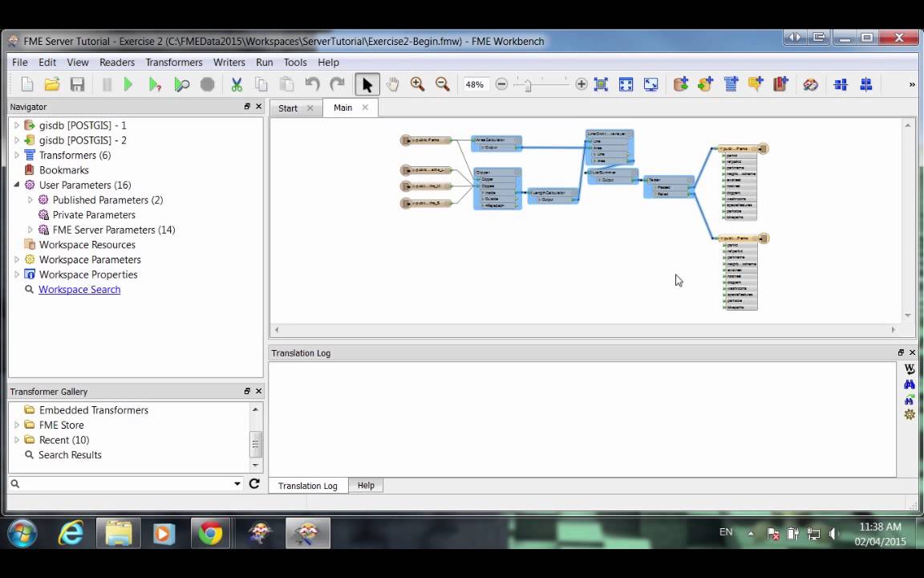
Task: Open the Transformers menu
Action: [x=174, y=62]
